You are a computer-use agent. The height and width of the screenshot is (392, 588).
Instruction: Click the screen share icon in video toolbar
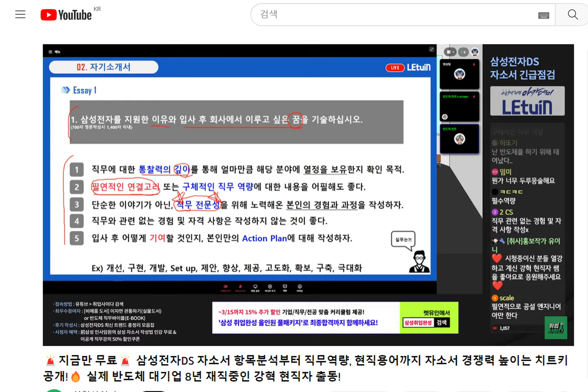pyautogui.click(x=255, y=288)
